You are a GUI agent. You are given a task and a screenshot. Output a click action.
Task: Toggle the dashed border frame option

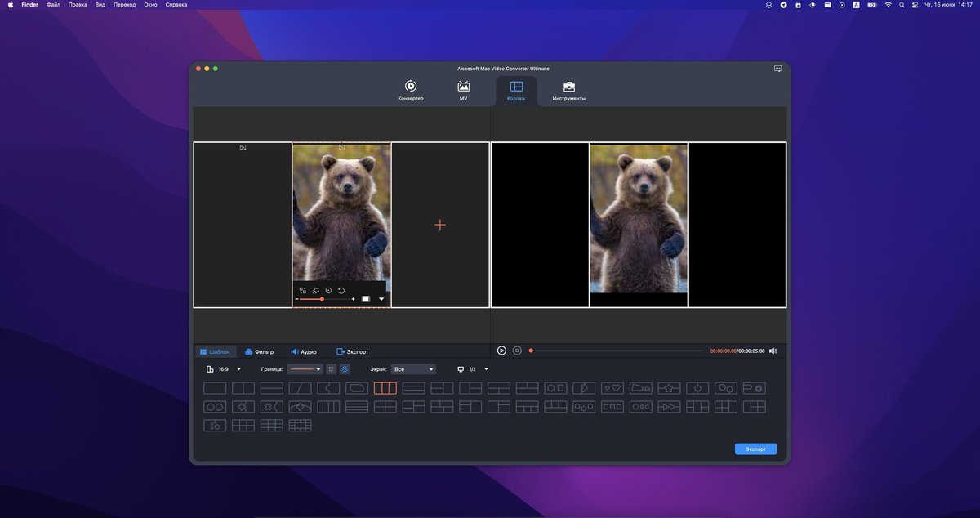point(331,368)
